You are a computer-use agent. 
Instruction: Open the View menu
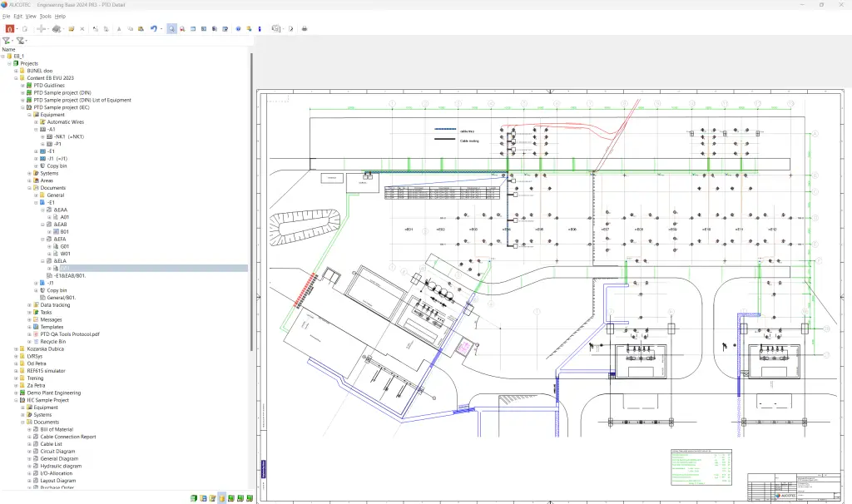pyautogui.click(x=31, y=16)
